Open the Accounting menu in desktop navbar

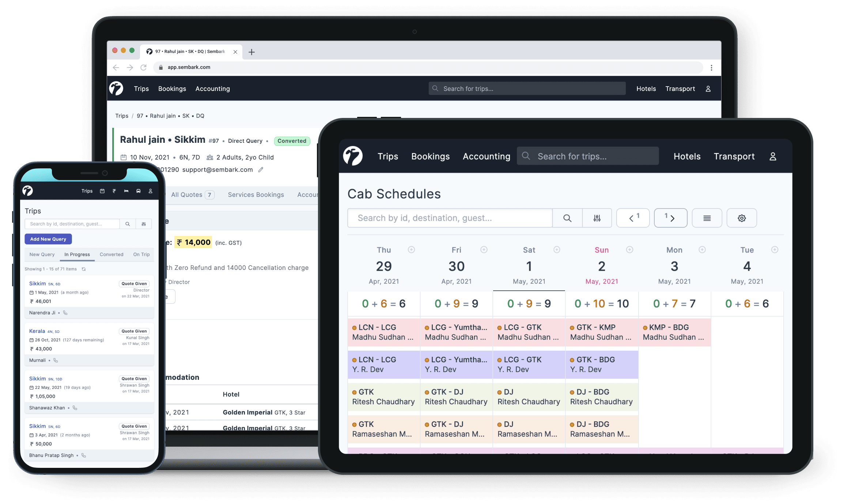[x=212, y=89]
